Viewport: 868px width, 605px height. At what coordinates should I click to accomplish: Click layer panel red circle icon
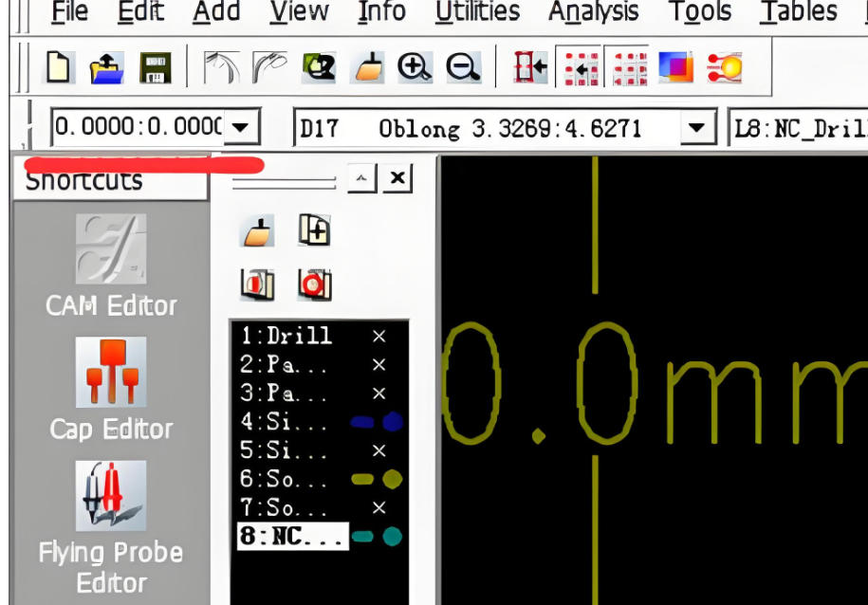(x=314, y=284)
